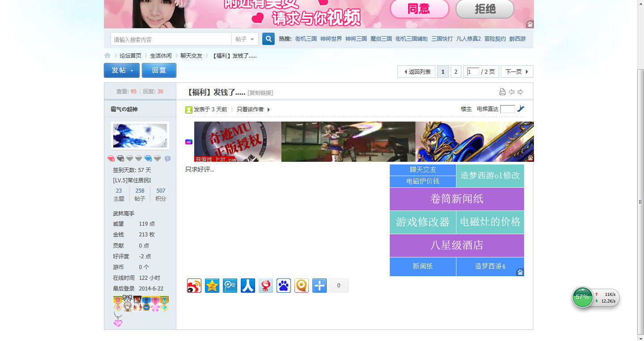
Task: Click 新闻纸 ad tile
Action: tap(423, 266)
